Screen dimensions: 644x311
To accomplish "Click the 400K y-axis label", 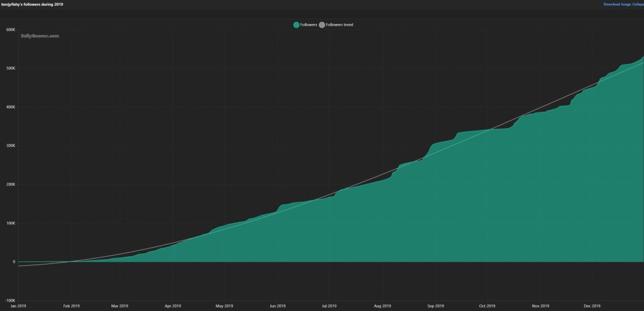I will click(11, 107).
